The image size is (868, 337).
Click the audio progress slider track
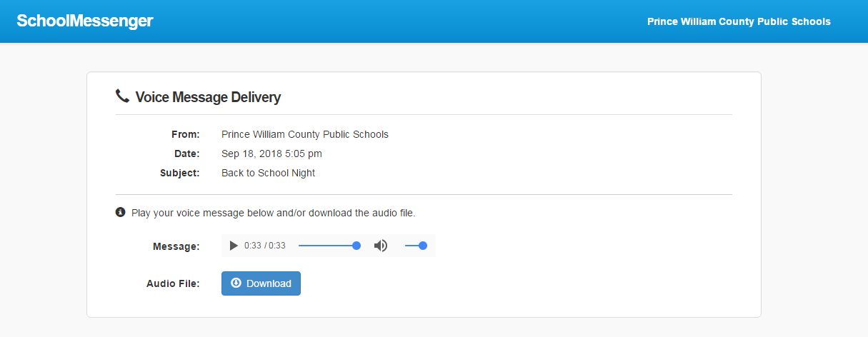coord(328,246)
